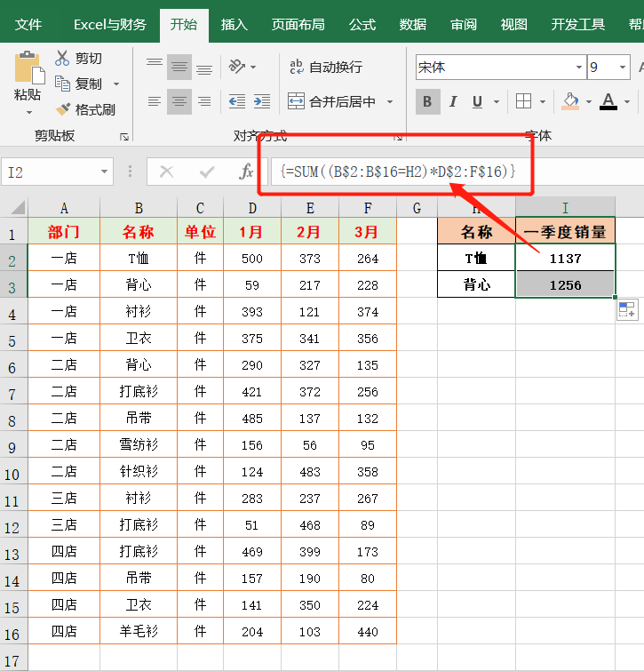Viewport: 644px width, 671px height.
Task: Click the Quick Analysis icon
Action: (627, 310)
